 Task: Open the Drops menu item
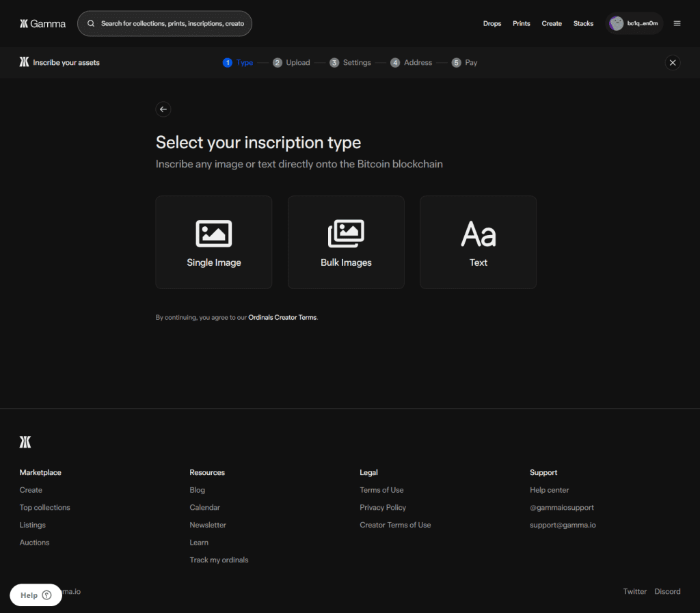[x=492, y=23]
